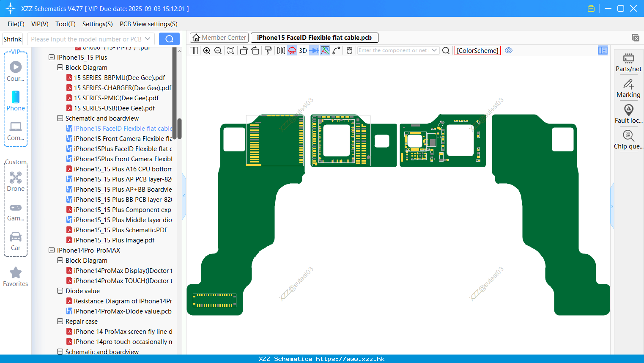The width and height of the screenshot is (644, 363).
Task: Open the model number dropdown arrow
Action: click(x=148, y=39)
